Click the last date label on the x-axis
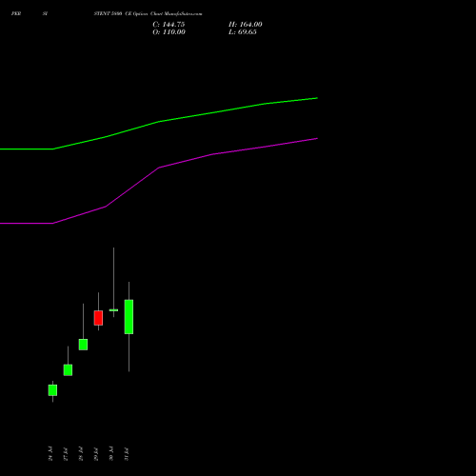The height and width of the screenshot is (476, 476). 127,453
